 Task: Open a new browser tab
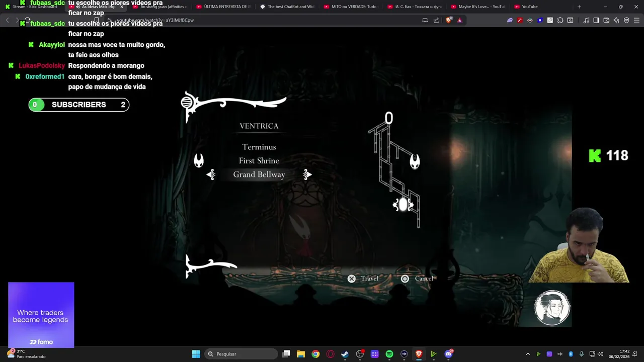coord(579,7)
